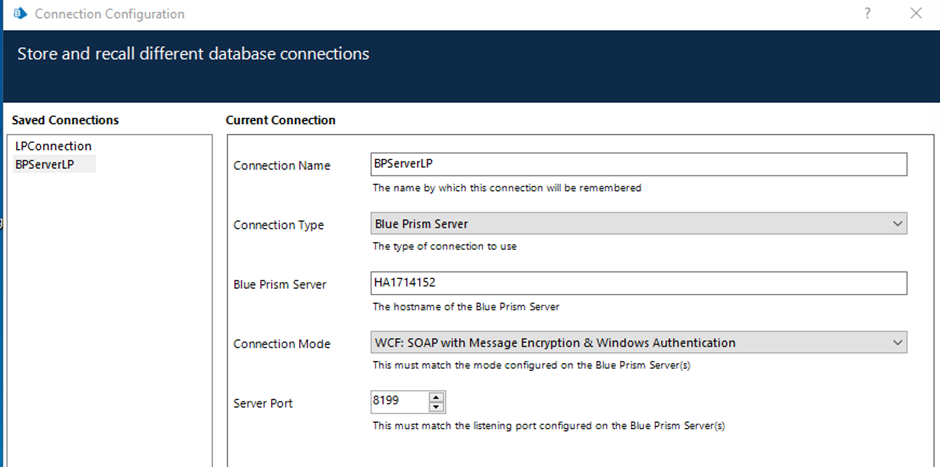Viewport: 940px width, 467px height.
Task: Expand the Connection Mode dropdown
Action: (638, 343)
